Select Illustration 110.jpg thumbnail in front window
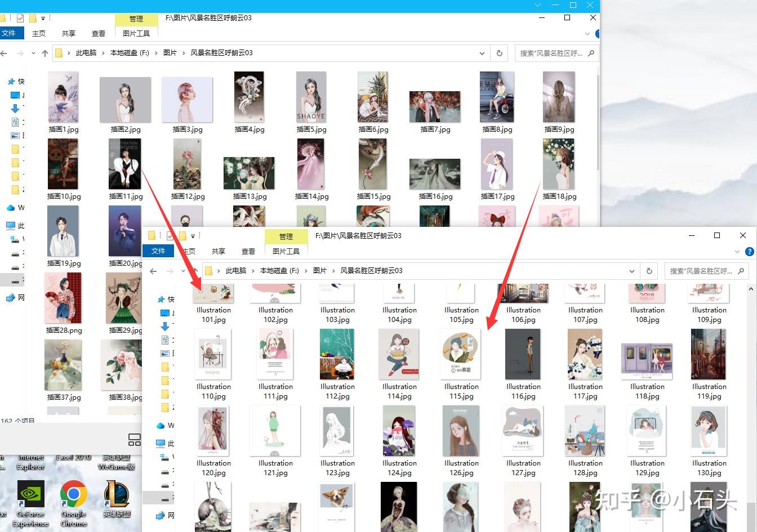The image size is (757, 532). point(213,354)
